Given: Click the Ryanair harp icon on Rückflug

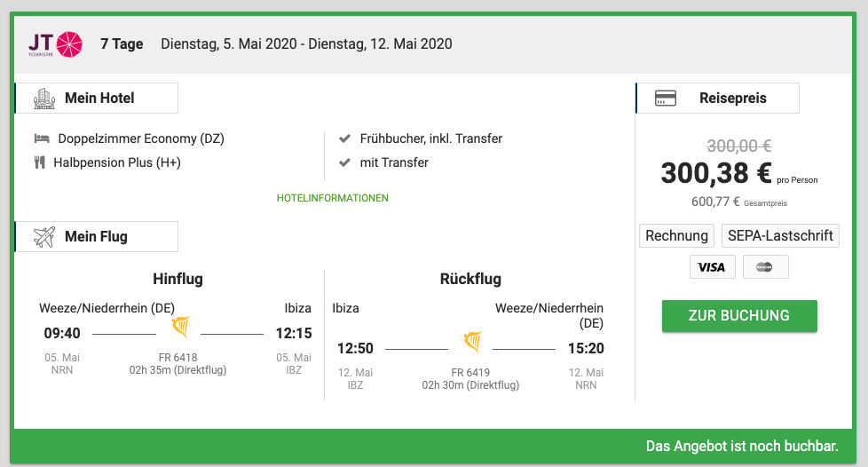Looking at the screenshot, I should 472,343.
